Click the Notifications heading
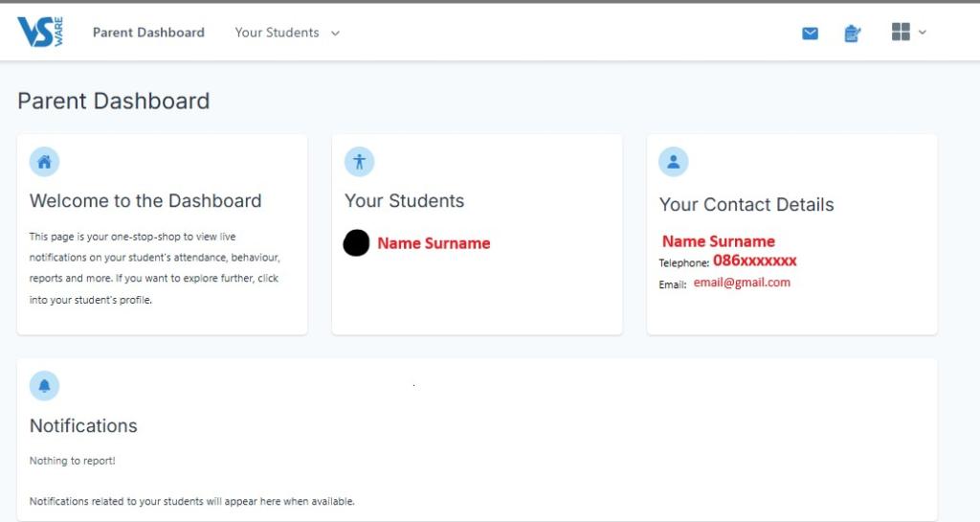The image size is (980, 522). tap(84, 425)
